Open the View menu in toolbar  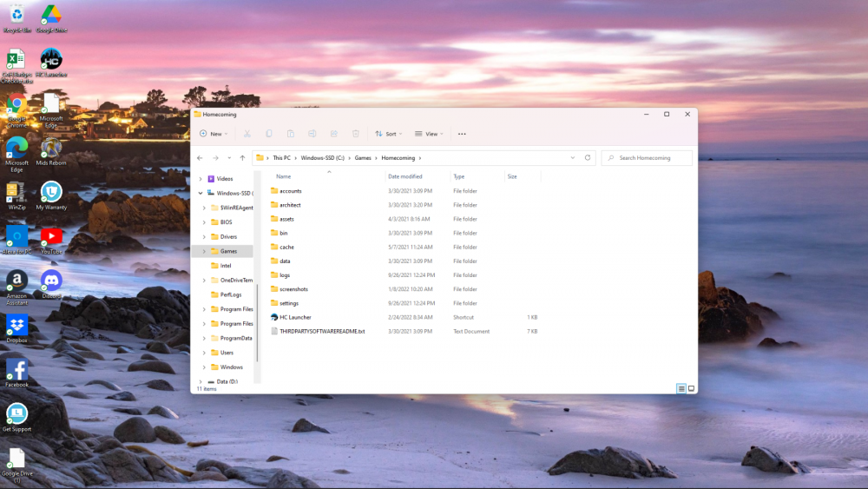pyautogui.click(x=429, y=134)
